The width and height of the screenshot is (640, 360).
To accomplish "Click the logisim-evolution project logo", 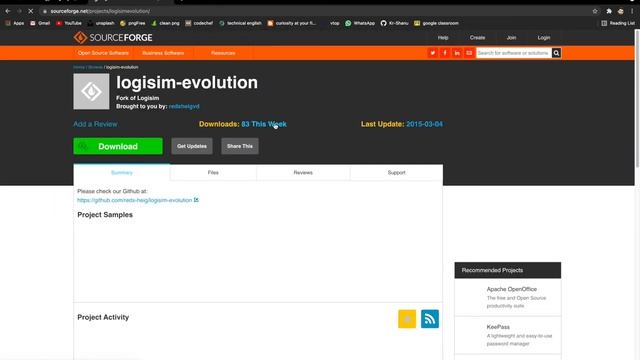I will [91, 91].
